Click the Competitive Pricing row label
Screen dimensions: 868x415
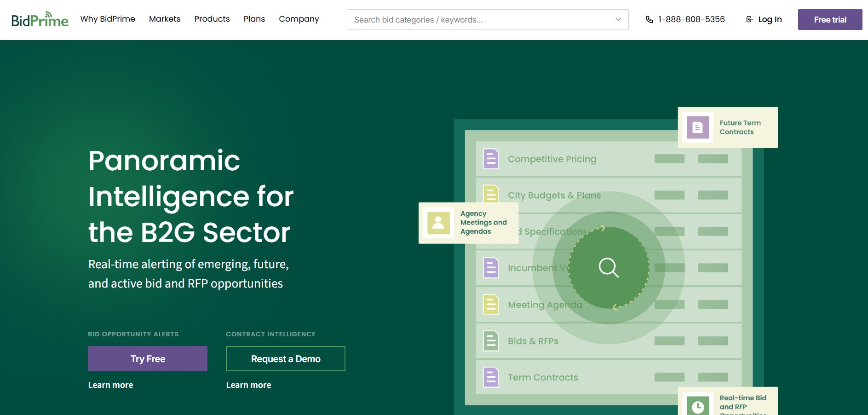pyautogui.click(x=552, y=159)
